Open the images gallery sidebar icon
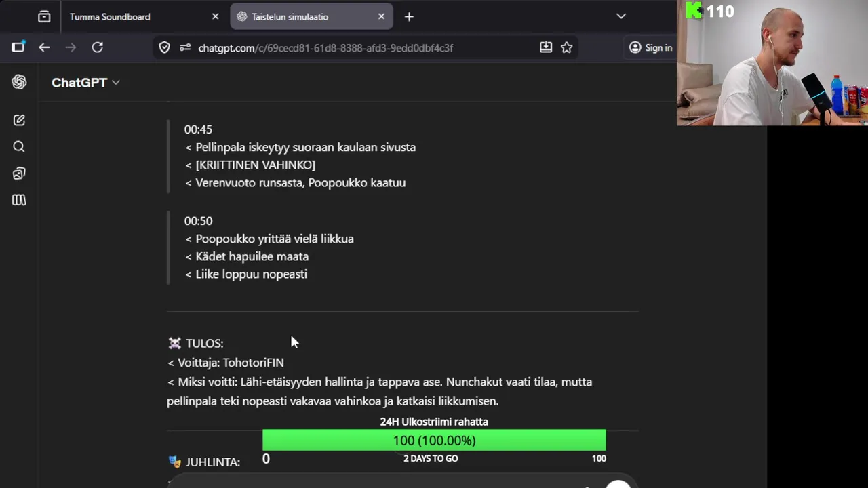The image size is (868, 488). (19, 174)
